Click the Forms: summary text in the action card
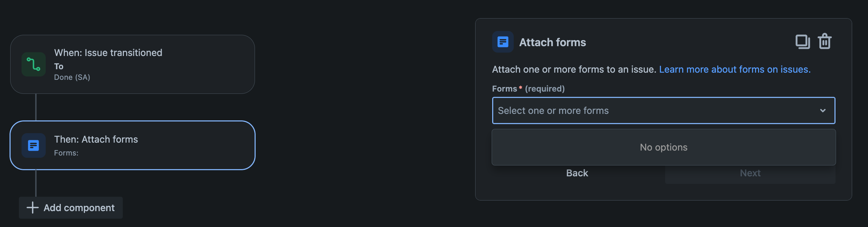Viewport: 868px width, 227px height. coord(66,153)
